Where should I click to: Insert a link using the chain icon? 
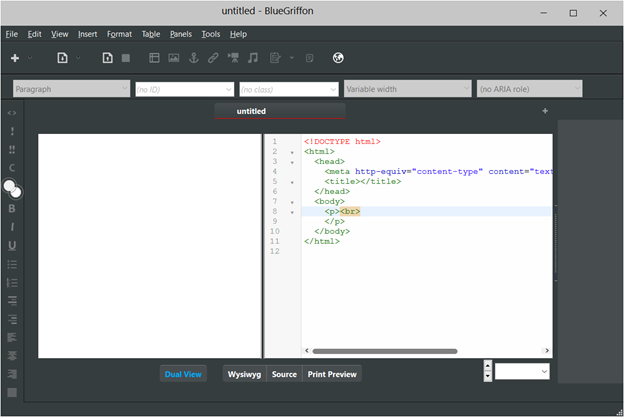pos(213,58)
